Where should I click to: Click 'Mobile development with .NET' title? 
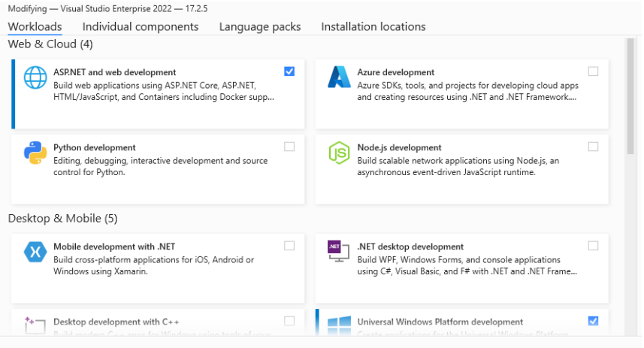(x=114, y=247)
